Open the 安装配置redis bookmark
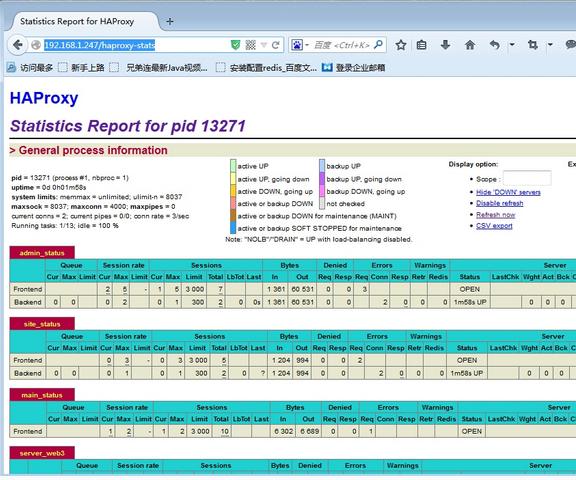This screenshot has height=480, width=576. click(x=266, y=68)
